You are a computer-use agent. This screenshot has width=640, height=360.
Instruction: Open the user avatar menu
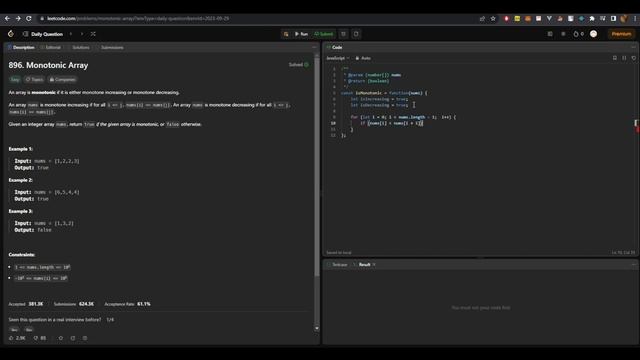593,34
